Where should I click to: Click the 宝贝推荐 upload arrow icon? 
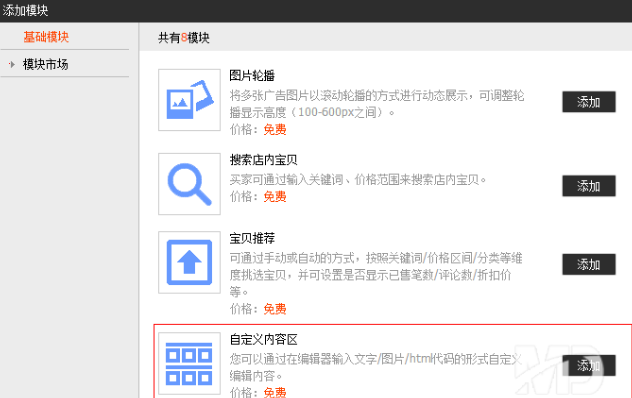pyautogui.click(x=189, y=262)
